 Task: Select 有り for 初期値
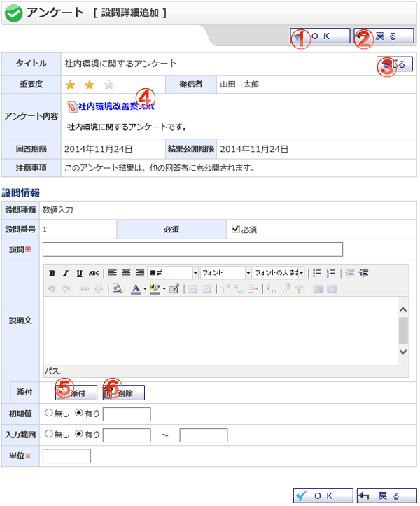[x=79, y=412]
